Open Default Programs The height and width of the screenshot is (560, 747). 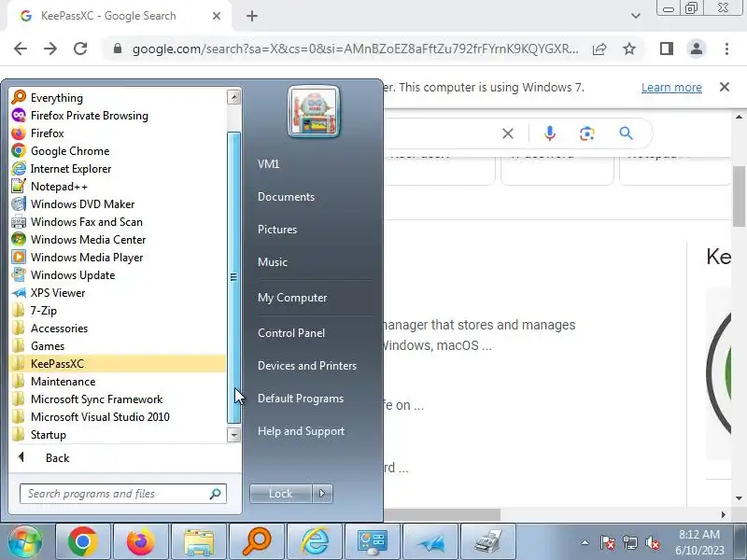click(300, 399)
